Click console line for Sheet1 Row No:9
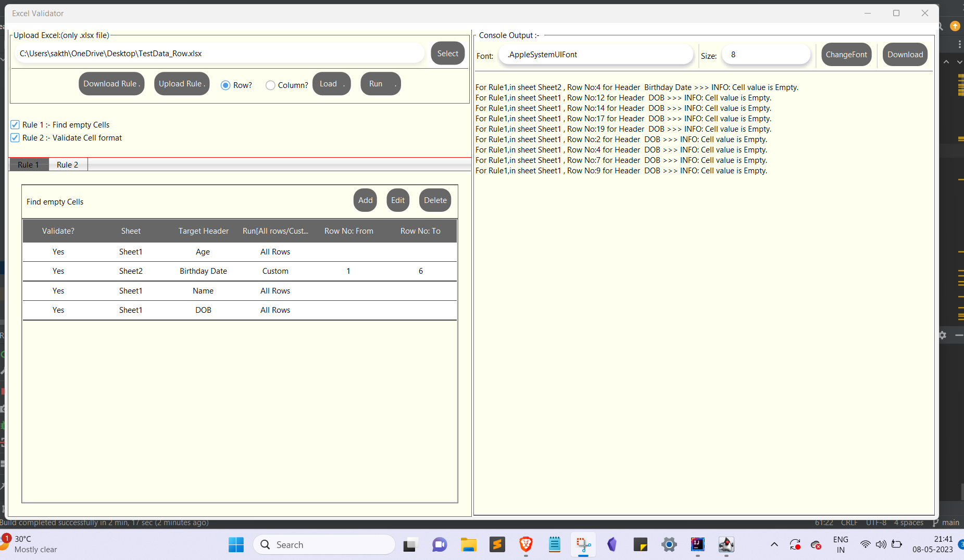 pyautogui.click(x=621, y=171)
